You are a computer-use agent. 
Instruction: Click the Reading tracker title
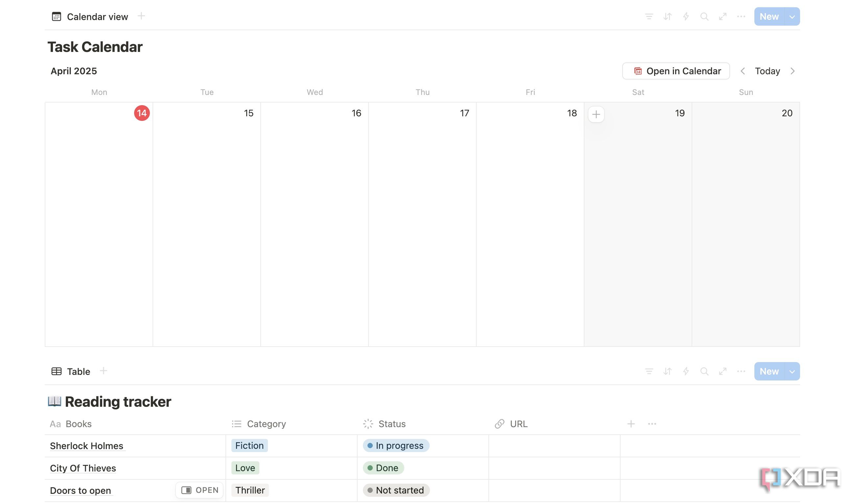(118, 402)
